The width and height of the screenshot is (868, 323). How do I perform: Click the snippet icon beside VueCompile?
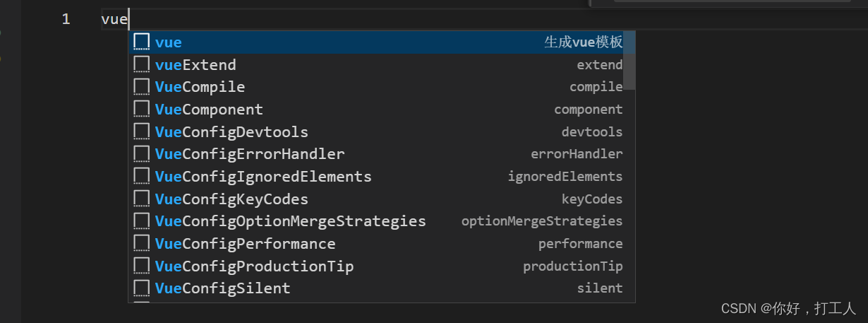[x=141, y=87]
